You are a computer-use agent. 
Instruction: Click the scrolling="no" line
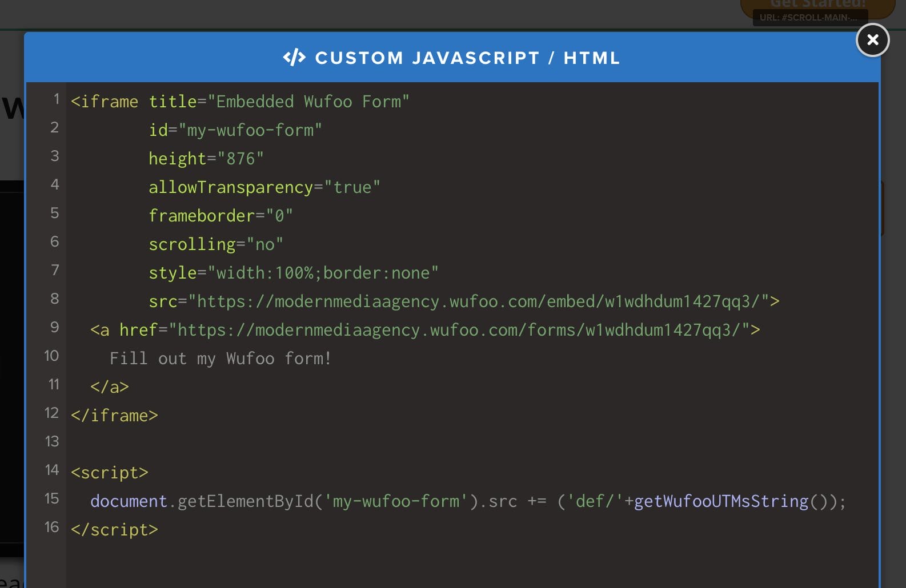click(x=216, y=244)
